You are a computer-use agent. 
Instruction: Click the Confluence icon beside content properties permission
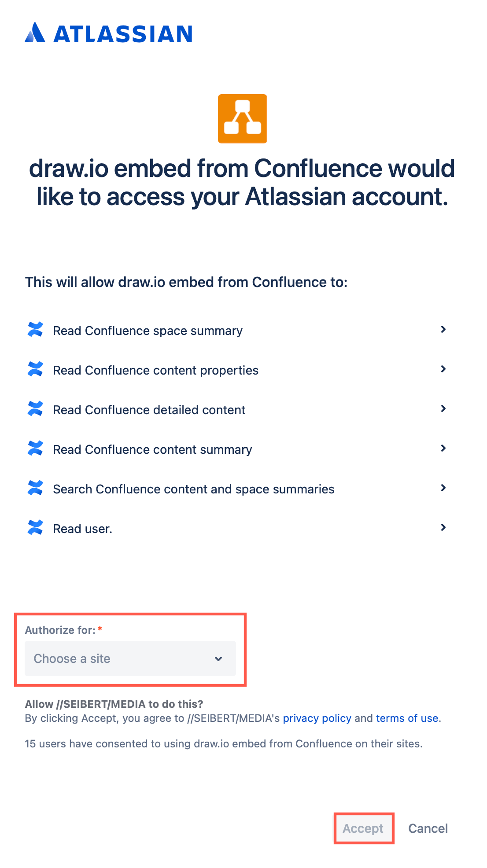[x=36, y=369]
